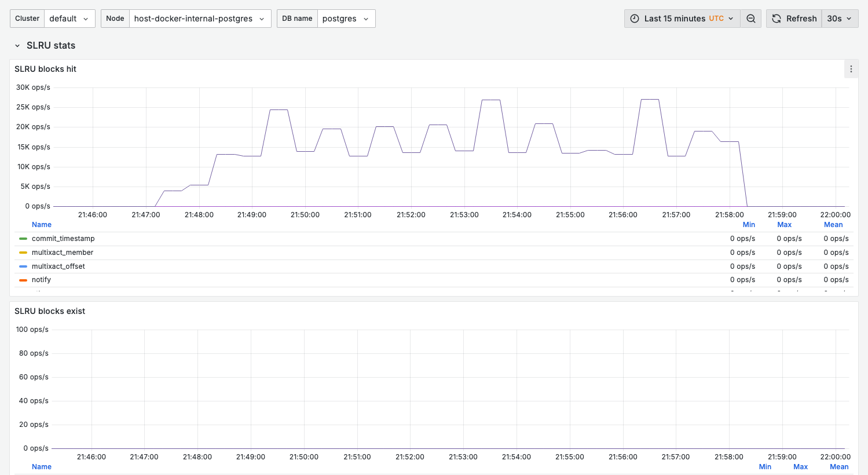The image size is (868, 475).
Task: Click the blue swatch beside multixact_offset
Action: [23, 266]
